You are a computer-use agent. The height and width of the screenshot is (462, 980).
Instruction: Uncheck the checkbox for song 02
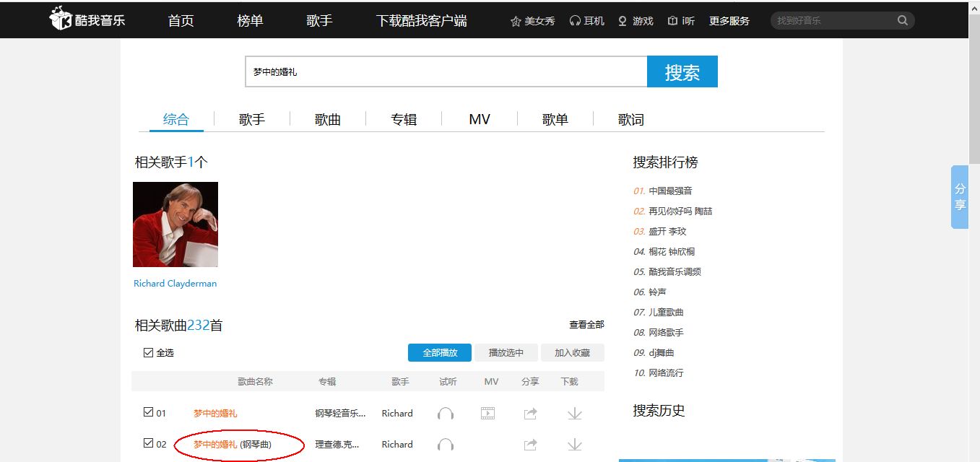click(x=149, y=443)
